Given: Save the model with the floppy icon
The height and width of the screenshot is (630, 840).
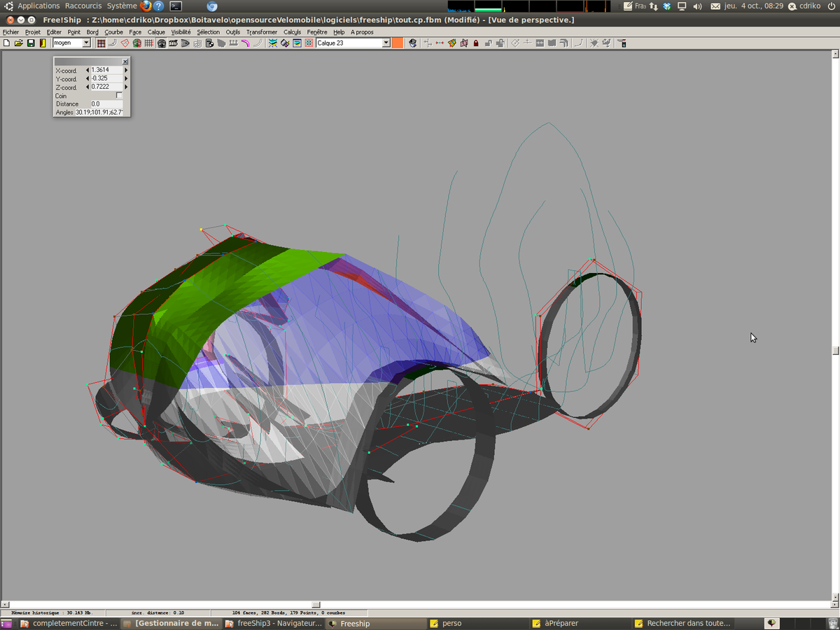Looking at the screenshot, I should coord(31,43).
